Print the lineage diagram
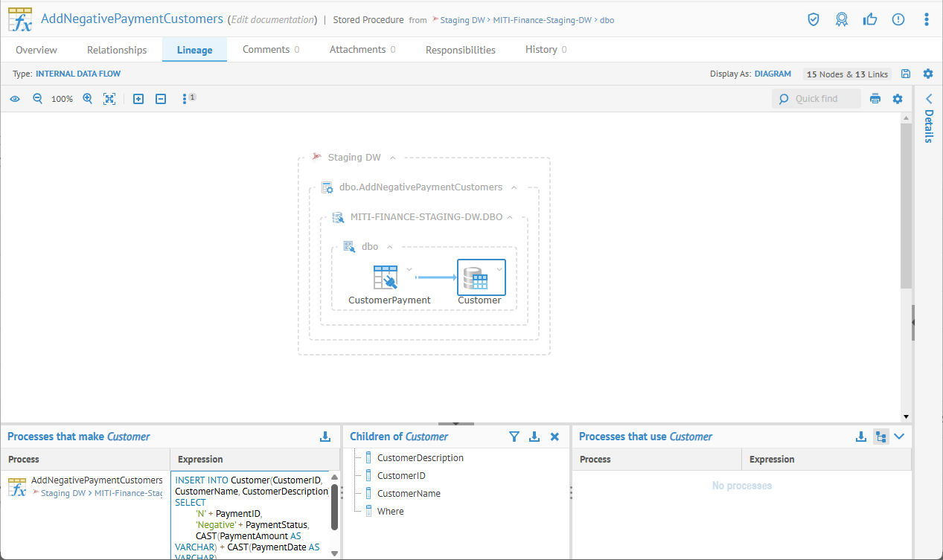 [875, 98]
